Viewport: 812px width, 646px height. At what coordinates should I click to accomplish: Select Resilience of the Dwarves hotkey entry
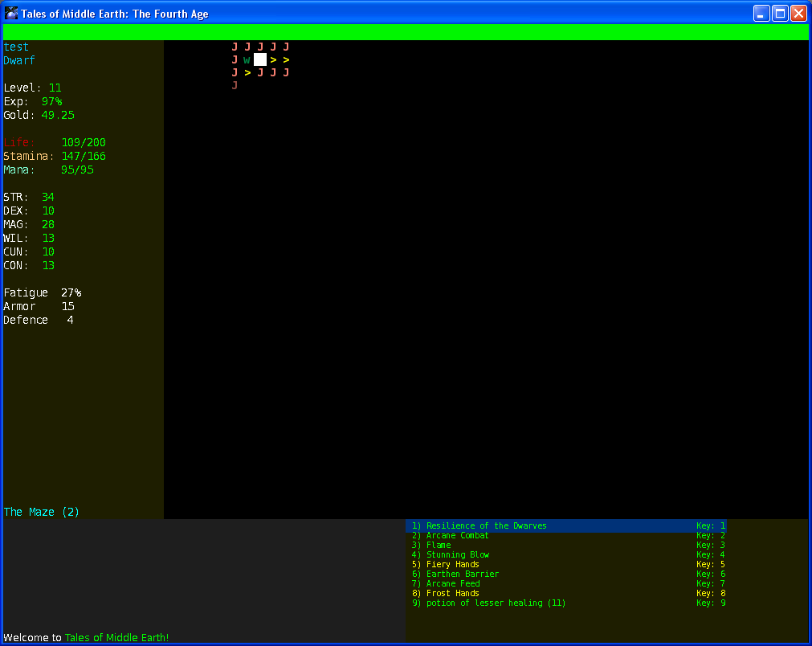coord(566,525)
